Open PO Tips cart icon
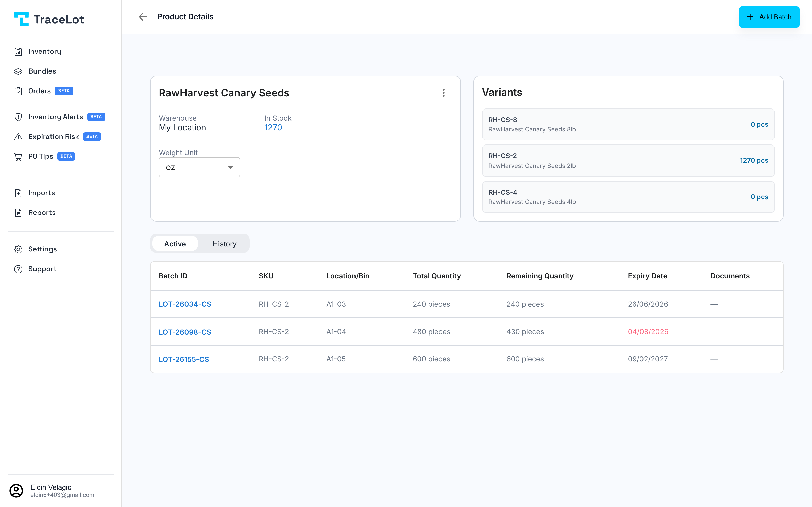 [x=18, y=157]
